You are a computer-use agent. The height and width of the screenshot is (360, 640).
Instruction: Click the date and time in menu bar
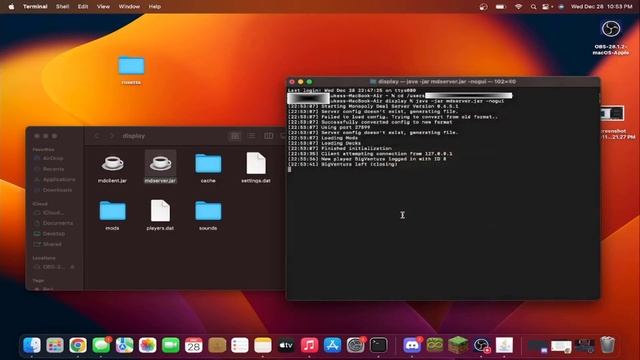click(601, 7)
